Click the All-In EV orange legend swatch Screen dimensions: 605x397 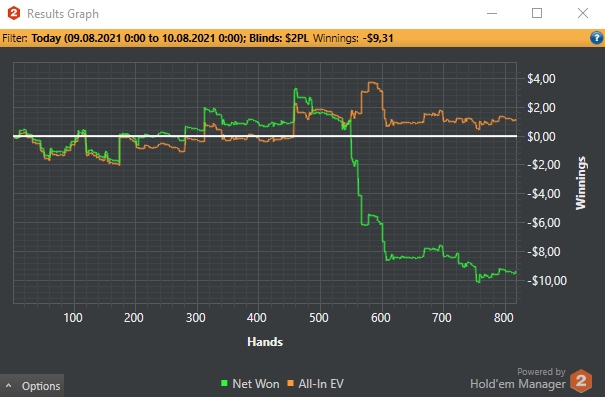291,383
